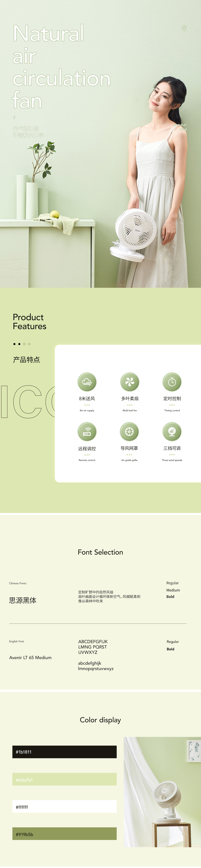Click the 8m air supply wind icon

(x=87, y=382)
